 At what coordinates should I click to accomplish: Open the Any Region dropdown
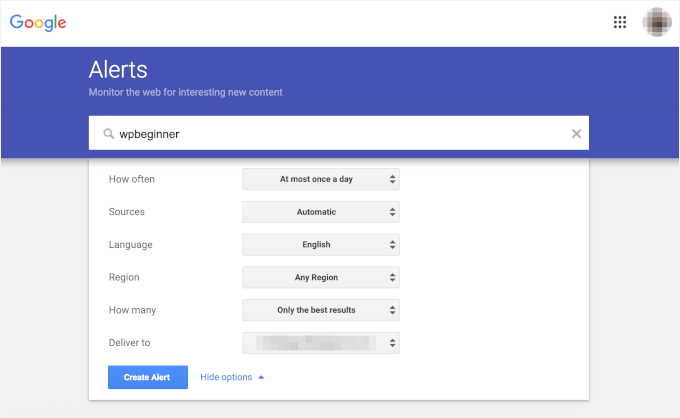[x=320, y=278]
